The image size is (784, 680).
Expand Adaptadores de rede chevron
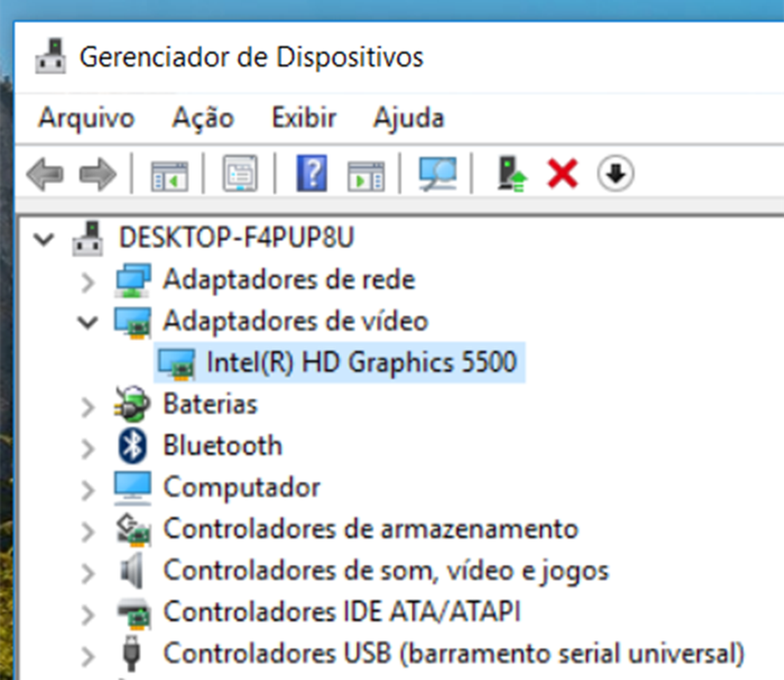(88, 282)
